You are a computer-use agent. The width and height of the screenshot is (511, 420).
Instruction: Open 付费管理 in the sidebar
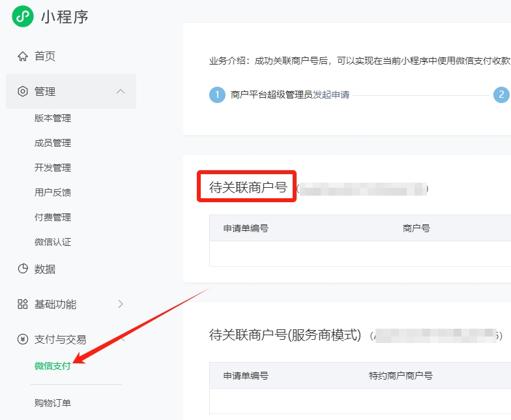[53, 217]
